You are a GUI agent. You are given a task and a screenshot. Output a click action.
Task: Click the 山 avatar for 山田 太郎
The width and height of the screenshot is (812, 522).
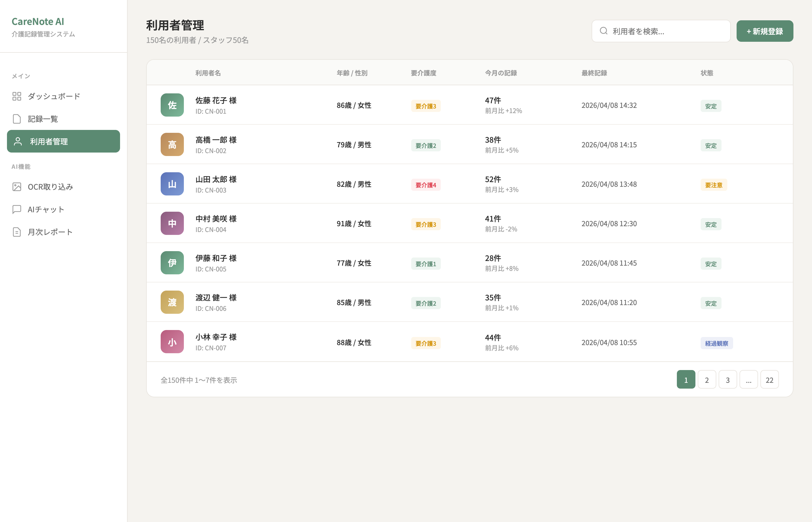pyautogui.click(x=172, y=184)
